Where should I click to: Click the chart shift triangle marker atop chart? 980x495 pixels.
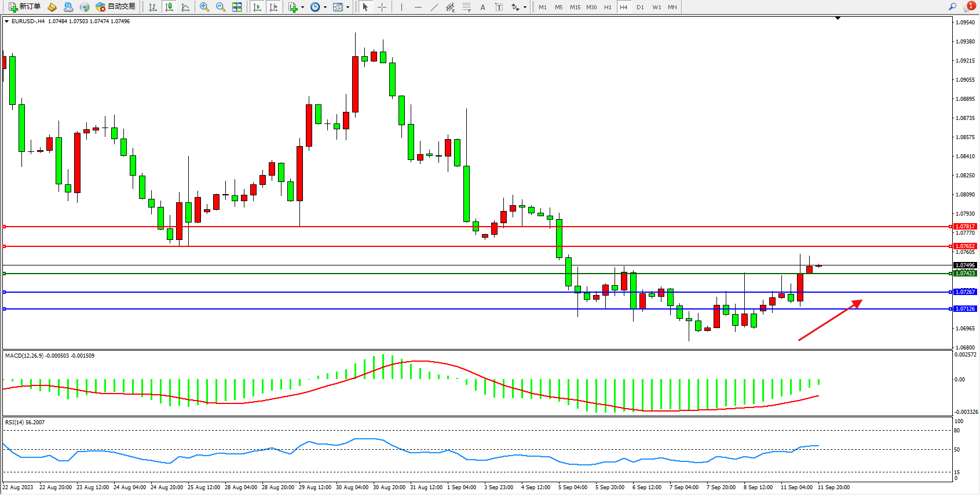(838, 19)
